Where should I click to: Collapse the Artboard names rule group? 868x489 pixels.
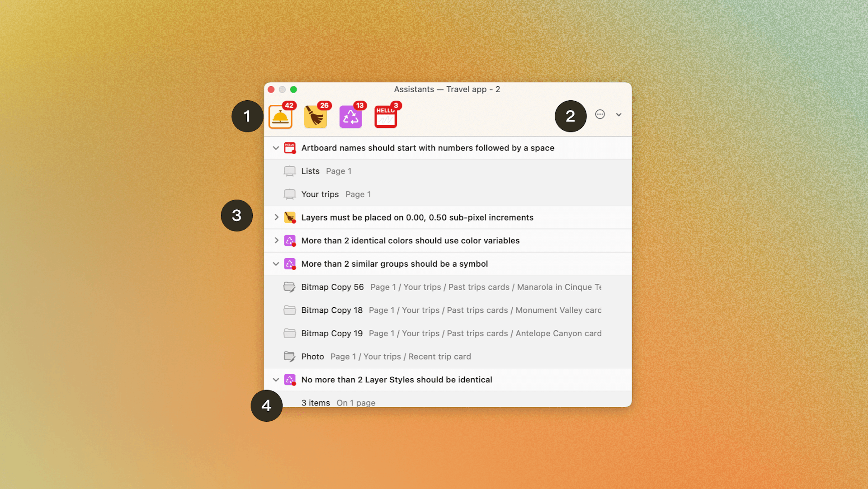(276, 148)
